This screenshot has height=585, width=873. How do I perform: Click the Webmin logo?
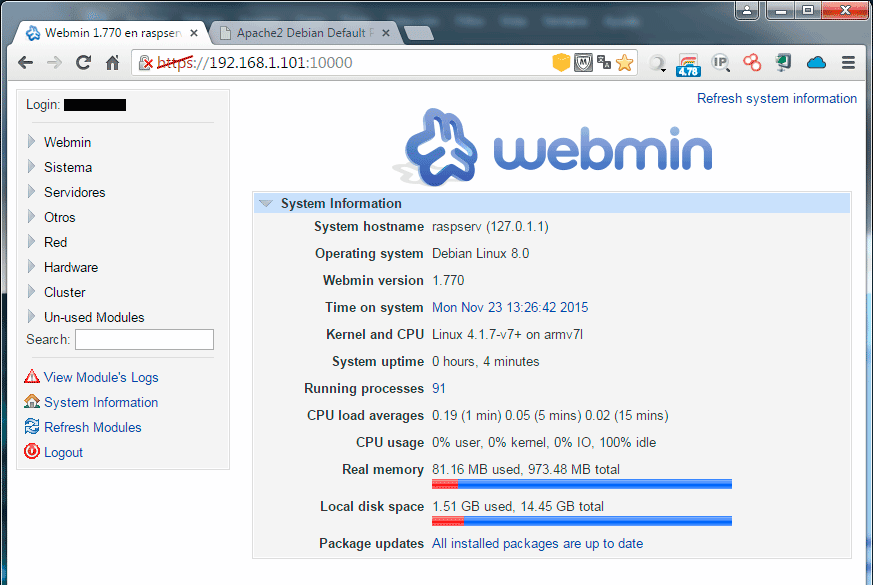(552, 147)
